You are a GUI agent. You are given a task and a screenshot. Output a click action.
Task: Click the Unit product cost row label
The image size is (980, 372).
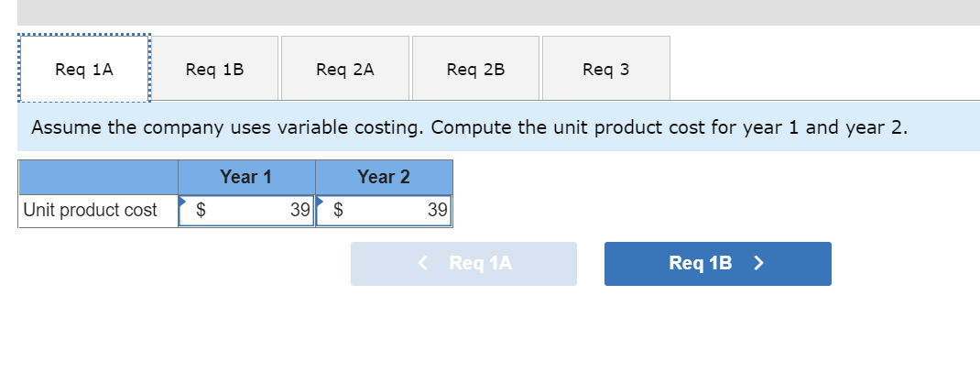click(90, 210)
